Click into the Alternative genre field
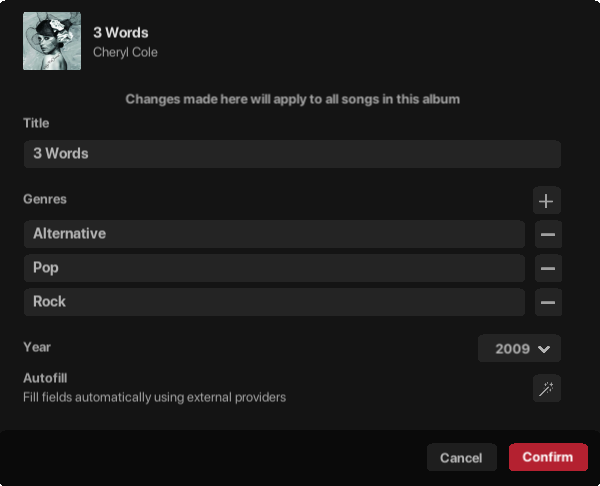Viewport: 600px width, 486px height. tap(273, 234)
